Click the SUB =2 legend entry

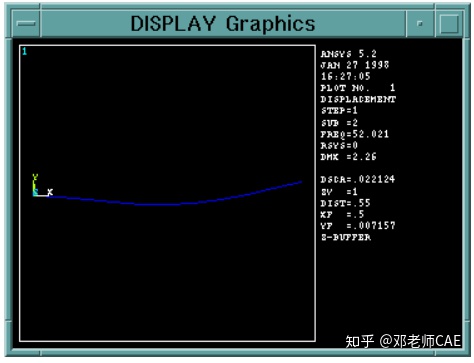[x=339, y=123]
